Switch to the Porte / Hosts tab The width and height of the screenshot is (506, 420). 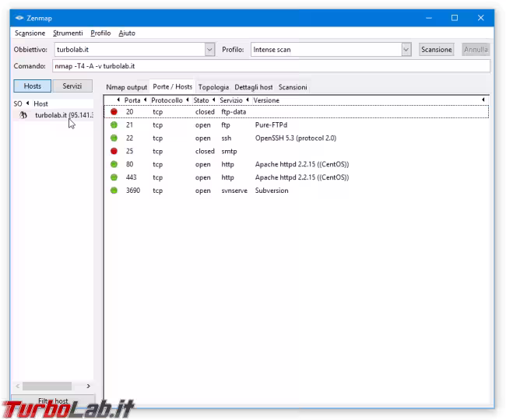[x=172, y=86]
